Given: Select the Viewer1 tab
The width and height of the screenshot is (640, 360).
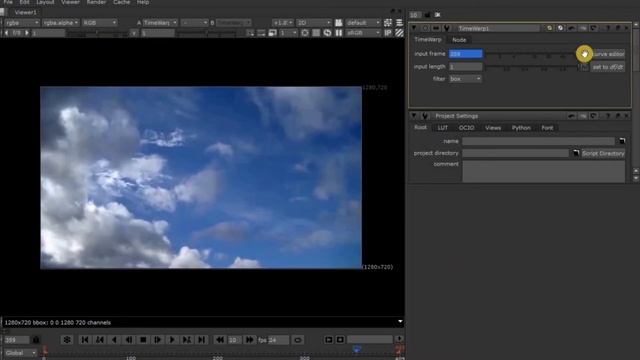Looking at the screenshot, I should point(25,12).
